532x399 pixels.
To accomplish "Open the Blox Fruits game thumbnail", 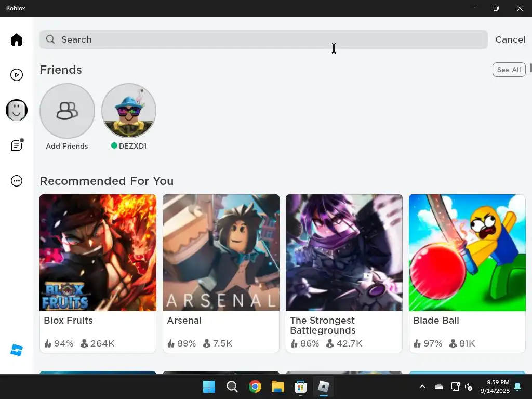I will click(x=98, y=252).
